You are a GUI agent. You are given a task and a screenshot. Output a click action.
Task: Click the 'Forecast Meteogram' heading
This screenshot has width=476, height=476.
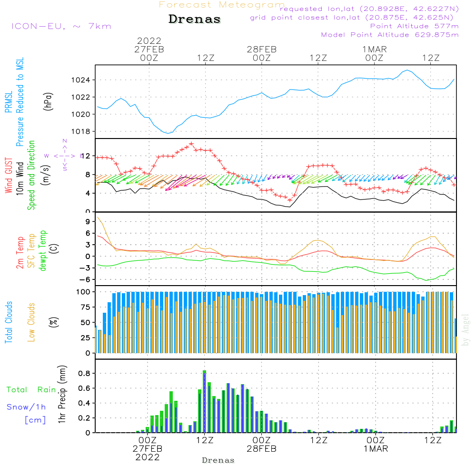[222, 5]
